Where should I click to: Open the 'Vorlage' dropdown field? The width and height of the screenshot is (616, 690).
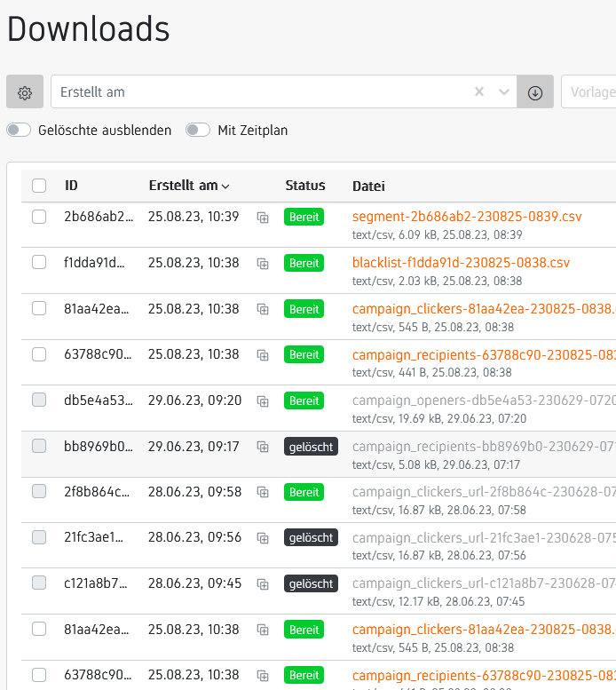click(588, 92)
